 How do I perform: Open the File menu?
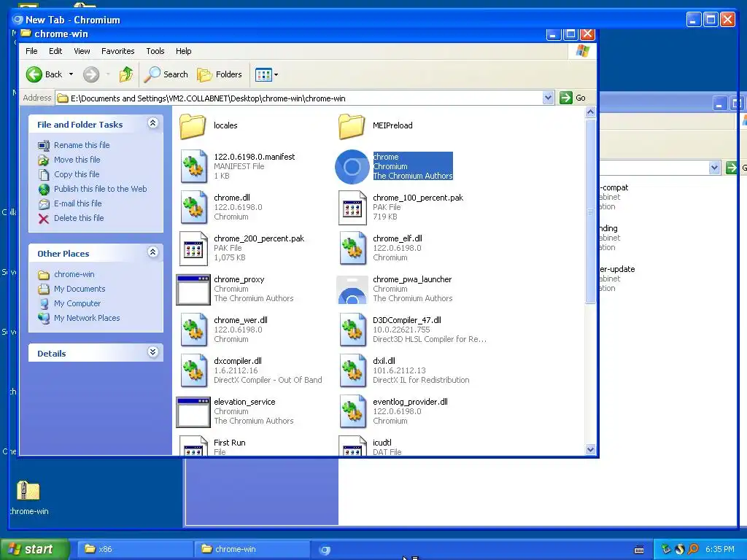[31, 51]
